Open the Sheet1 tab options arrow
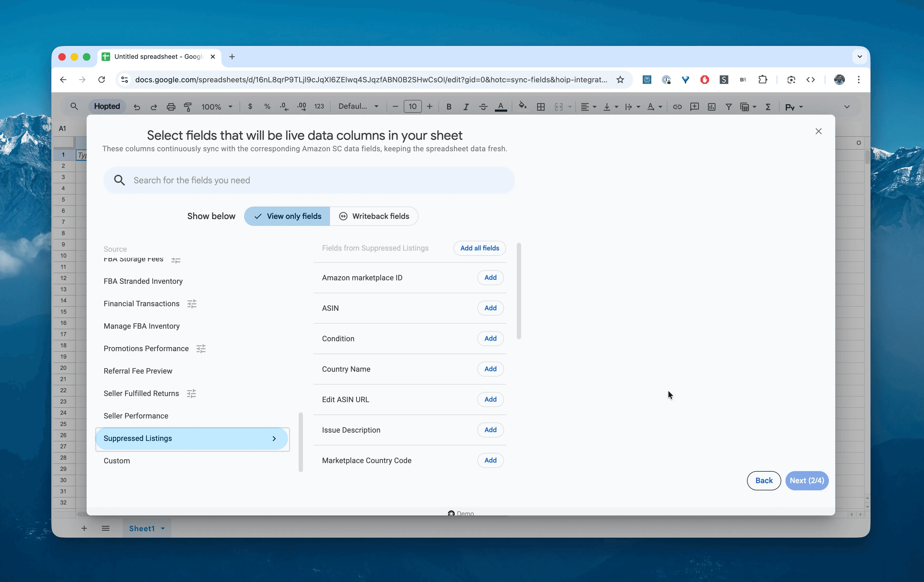The width and height of the screenshot is (924, 582). point(163,528)
